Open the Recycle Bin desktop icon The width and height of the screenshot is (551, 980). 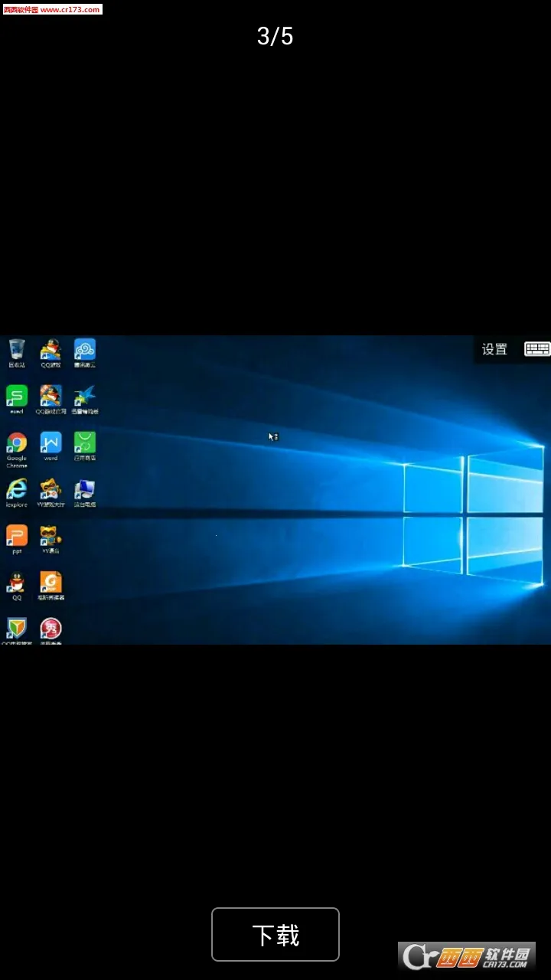(x=17, y=351)
